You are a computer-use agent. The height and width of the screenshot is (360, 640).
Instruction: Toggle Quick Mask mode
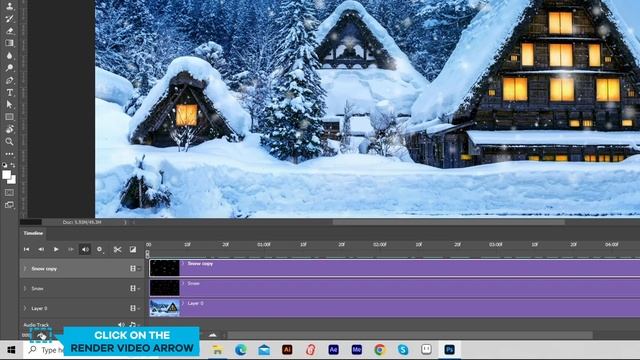coord(9,193)
